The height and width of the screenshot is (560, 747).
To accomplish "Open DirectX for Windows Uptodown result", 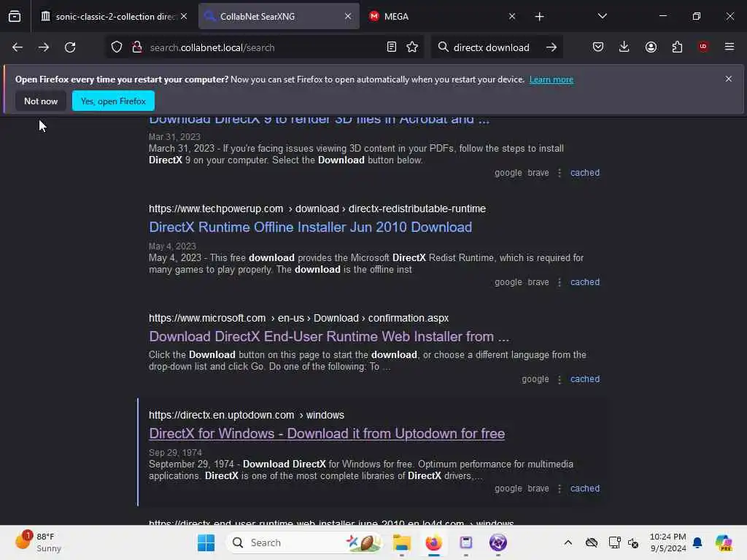I will 327,434.
